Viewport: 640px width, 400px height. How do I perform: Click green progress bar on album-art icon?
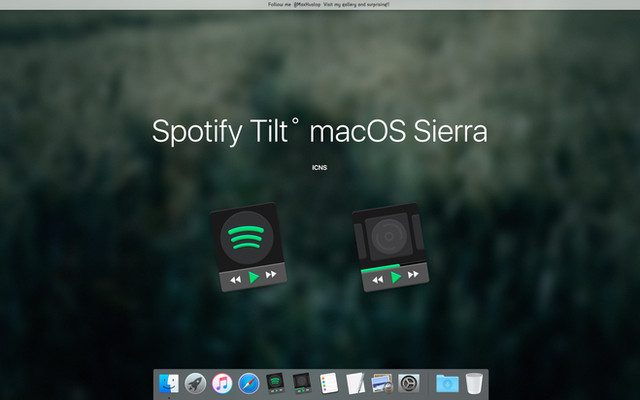click(380, 268)
